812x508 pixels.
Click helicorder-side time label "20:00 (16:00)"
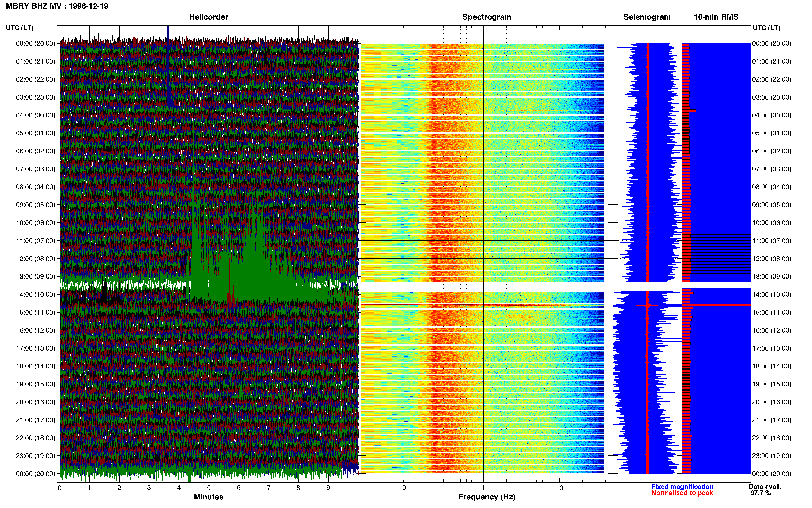[36, 402]
